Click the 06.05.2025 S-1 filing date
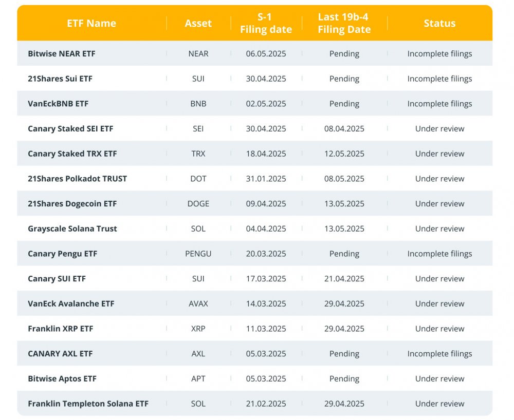Viewport: 514px width, 420px height. click(266, 54)
